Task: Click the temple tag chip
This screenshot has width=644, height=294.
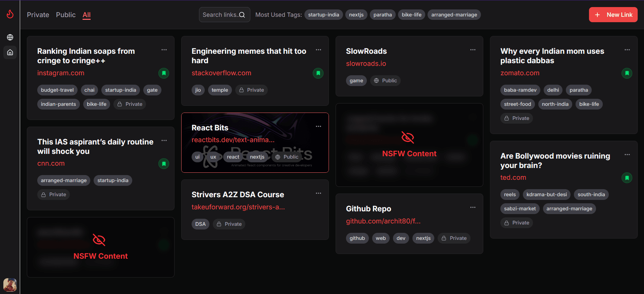Action: pyautogui.click(x=220, y=90)
